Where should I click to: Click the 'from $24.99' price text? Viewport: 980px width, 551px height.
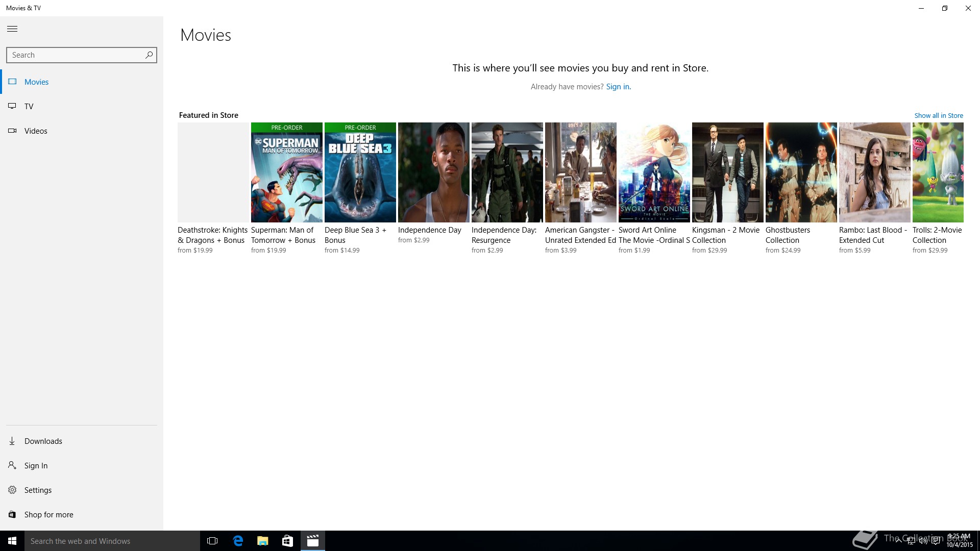[783, 251]
